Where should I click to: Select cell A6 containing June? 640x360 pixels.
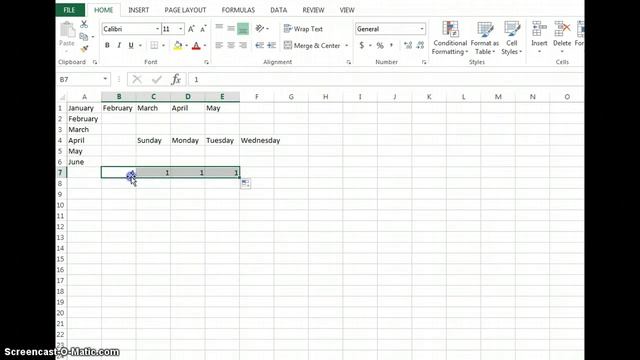(84, 162)
